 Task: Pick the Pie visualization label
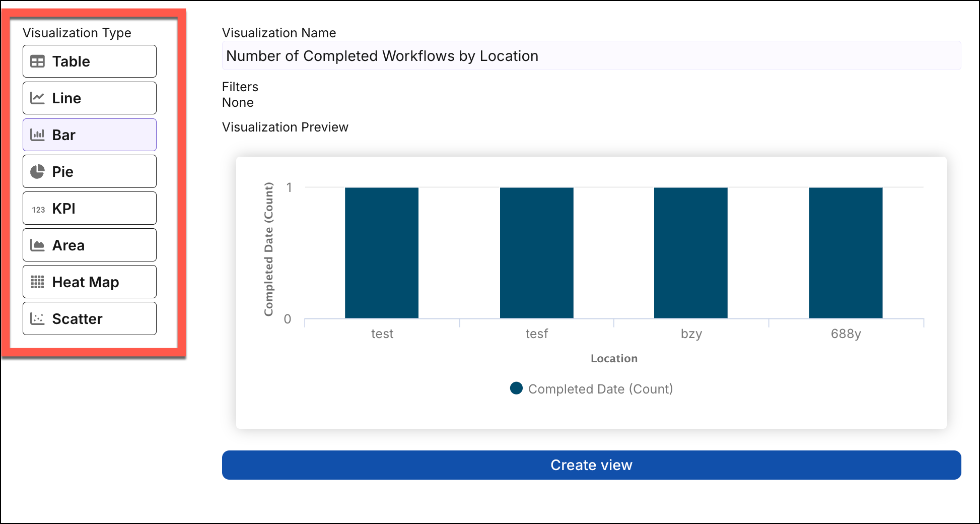(x=62, y=172)
